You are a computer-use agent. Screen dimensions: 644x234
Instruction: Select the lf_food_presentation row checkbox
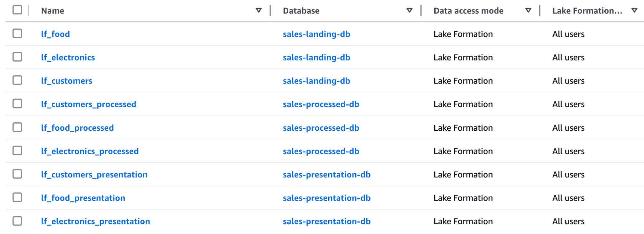(x=17, y=198)
